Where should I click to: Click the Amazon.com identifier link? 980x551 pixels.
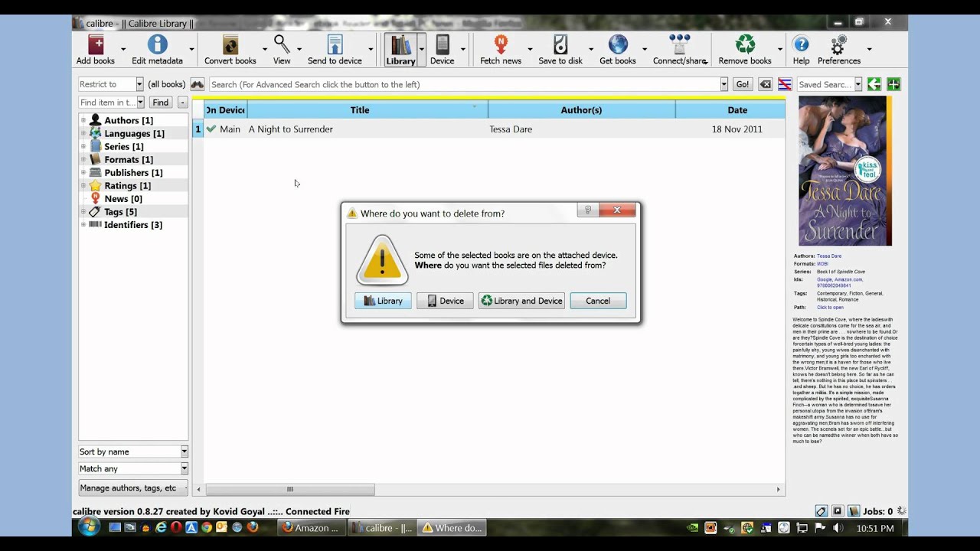tap(848, 279)
